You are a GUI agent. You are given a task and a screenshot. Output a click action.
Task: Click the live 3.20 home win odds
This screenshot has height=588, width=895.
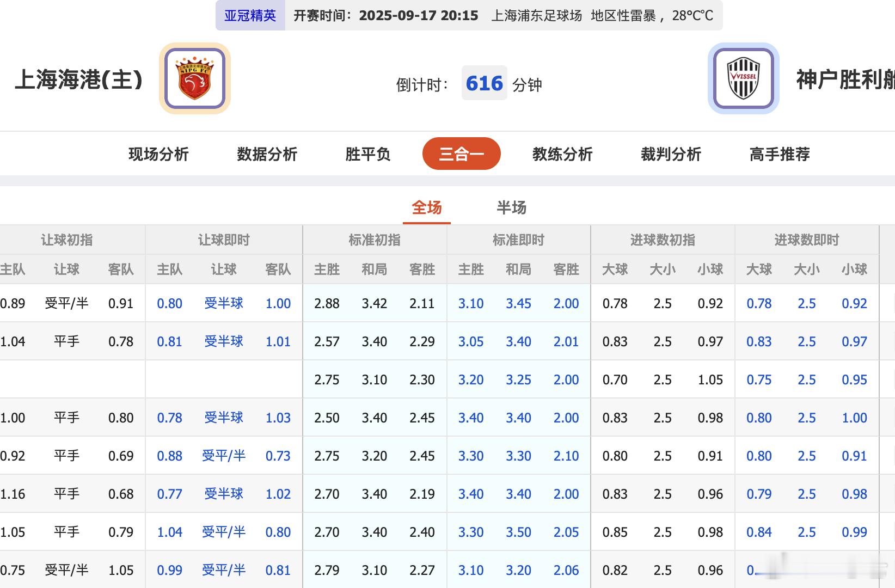click(471, 379)
